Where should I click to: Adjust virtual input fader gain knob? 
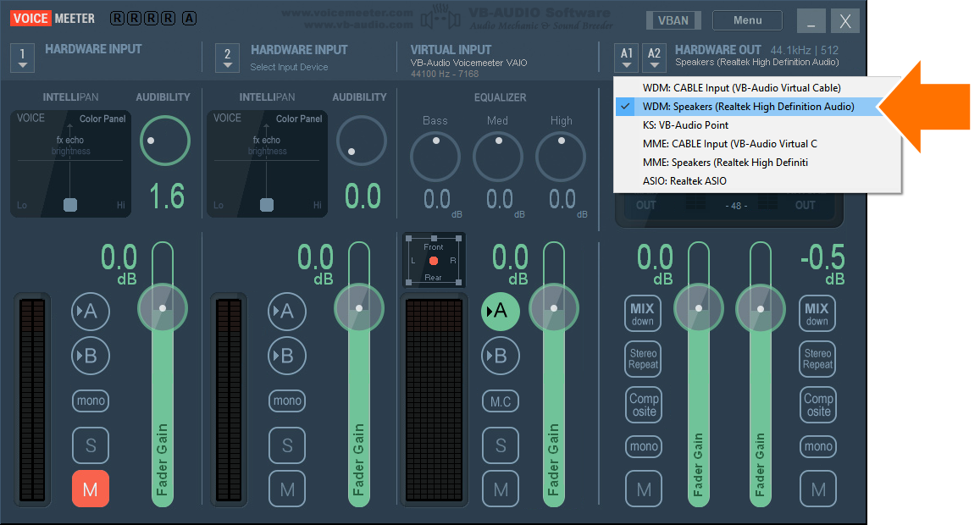554,308
